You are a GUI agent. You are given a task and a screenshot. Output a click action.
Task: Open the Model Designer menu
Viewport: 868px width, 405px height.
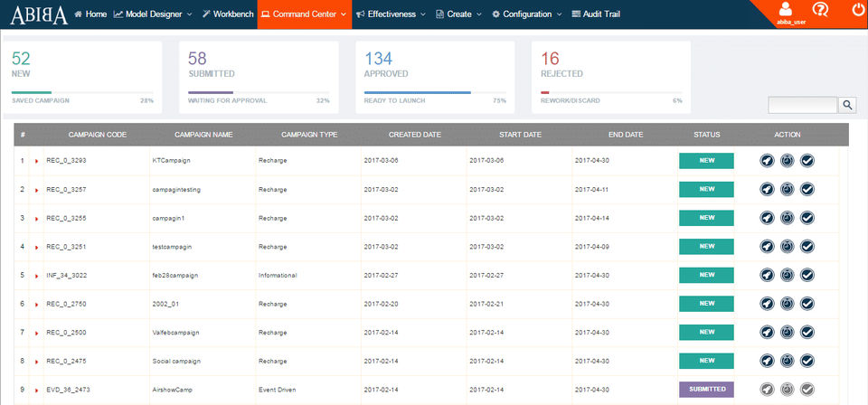tap(153, 14)
